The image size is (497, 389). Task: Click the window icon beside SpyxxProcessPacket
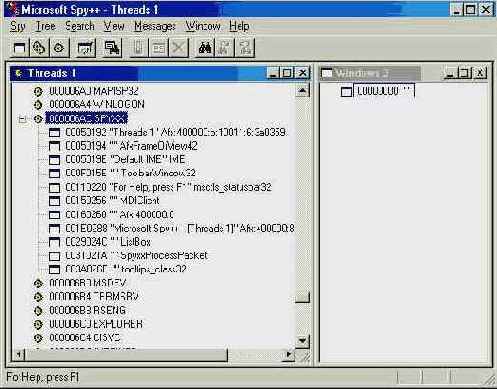coord(54,256)
